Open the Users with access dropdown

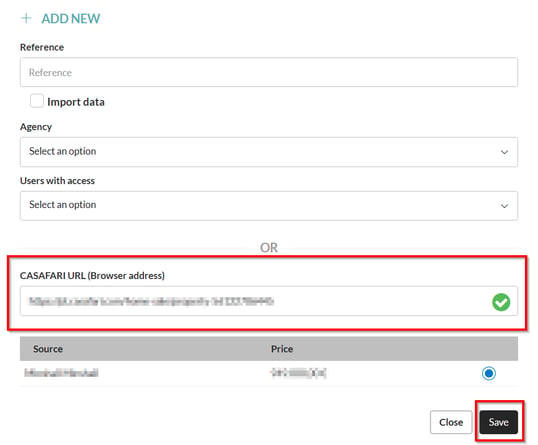click(269, 206)
